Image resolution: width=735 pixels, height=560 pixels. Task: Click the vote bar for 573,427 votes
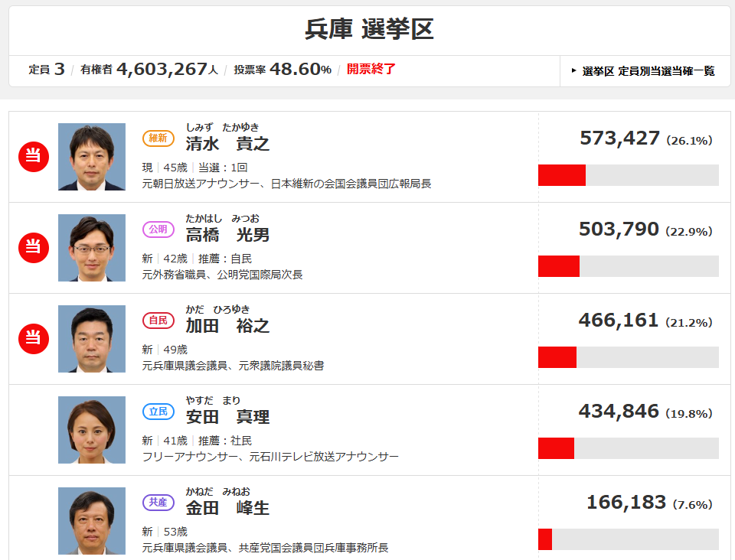tap(628, 175)
